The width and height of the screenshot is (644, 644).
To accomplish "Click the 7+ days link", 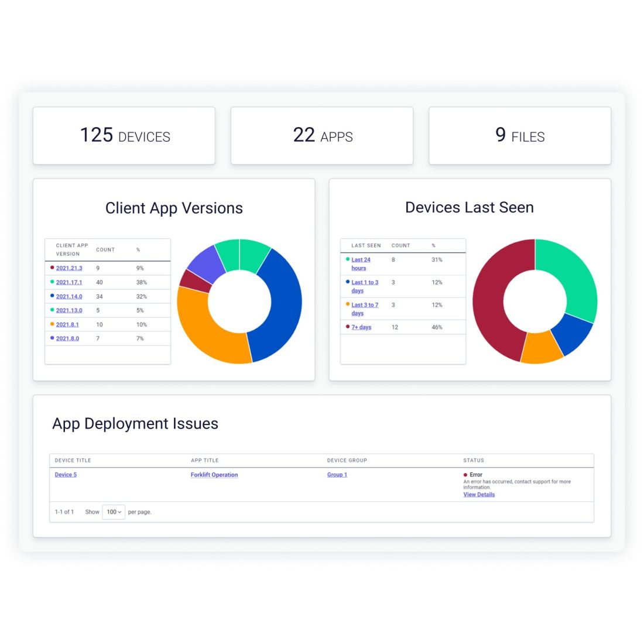I will click(x=361, y=327).
